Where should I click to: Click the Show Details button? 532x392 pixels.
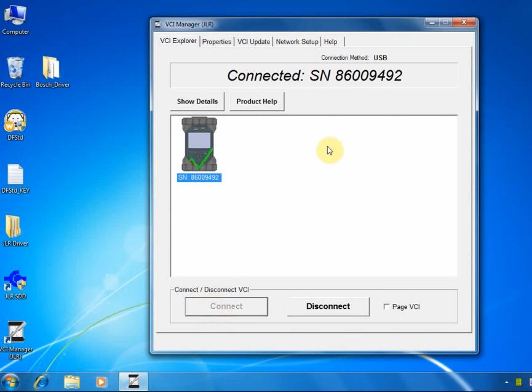(x=197, y=102)
